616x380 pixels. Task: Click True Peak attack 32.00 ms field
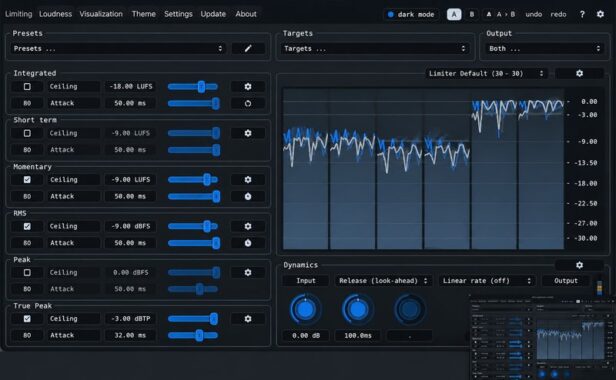(x=130, y=336)
